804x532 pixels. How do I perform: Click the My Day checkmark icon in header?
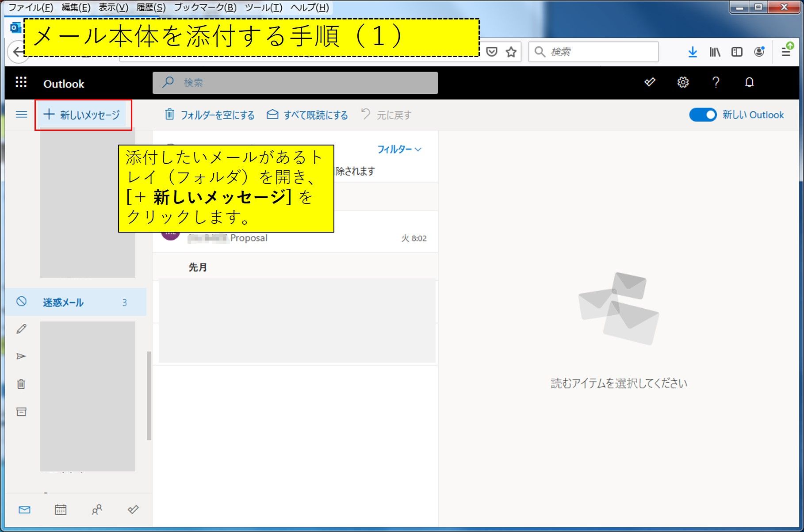click(x=650, y=82)
